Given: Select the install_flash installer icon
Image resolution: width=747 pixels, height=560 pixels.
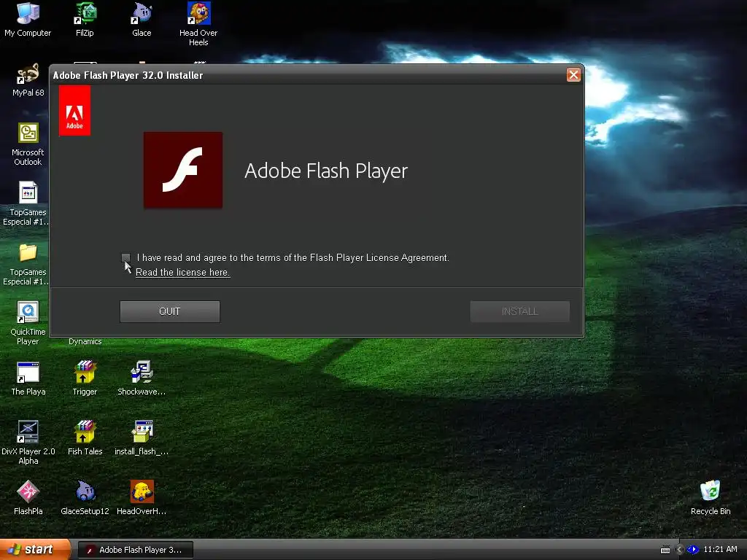Looking at the screenshot, I should click(x=142, y=438).
